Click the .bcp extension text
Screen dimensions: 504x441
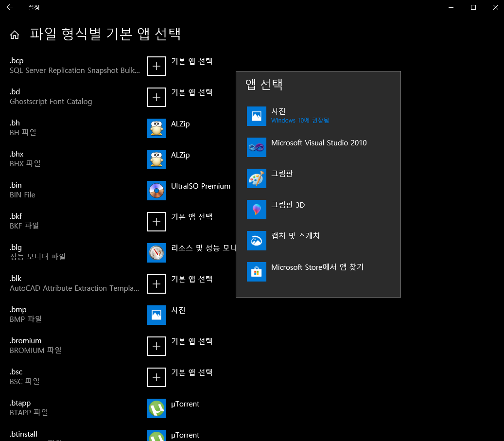tap(17, 61)
